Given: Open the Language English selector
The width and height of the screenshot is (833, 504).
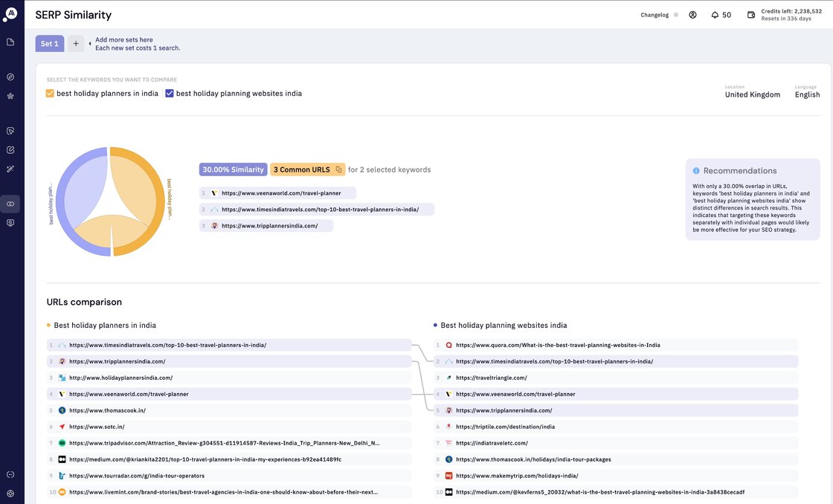Looking at the screenshot, I should 807,91.
